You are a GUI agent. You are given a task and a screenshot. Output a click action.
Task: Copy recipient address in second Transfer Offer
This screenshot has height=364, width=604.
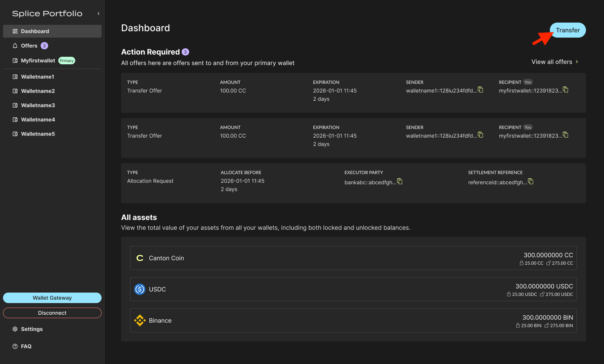click(566, 135)
